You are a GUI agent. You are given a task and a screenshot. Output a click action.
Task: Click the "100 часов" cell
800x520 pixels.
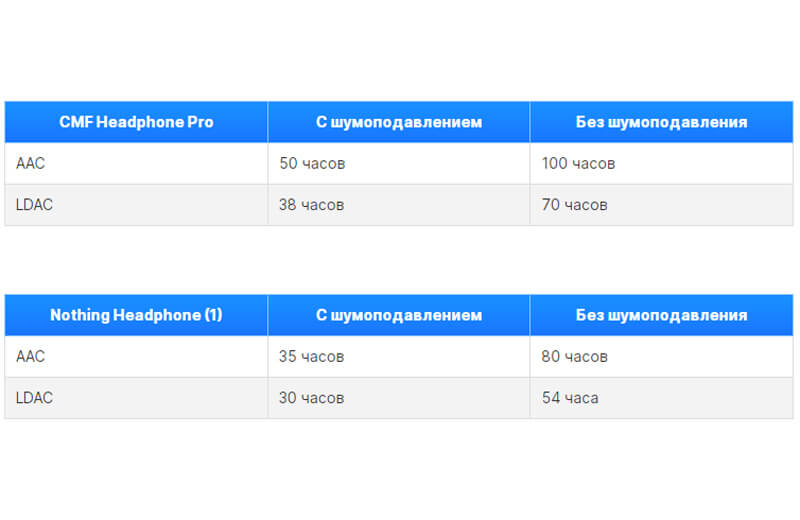(x=578, y=163)
